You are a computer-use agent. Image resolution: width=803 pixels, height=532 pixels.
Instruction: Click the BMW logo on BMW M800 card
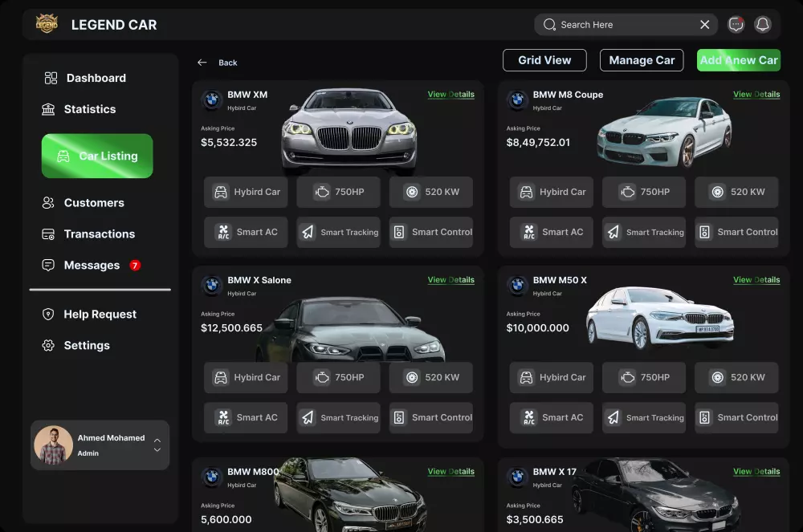point(212,477)
